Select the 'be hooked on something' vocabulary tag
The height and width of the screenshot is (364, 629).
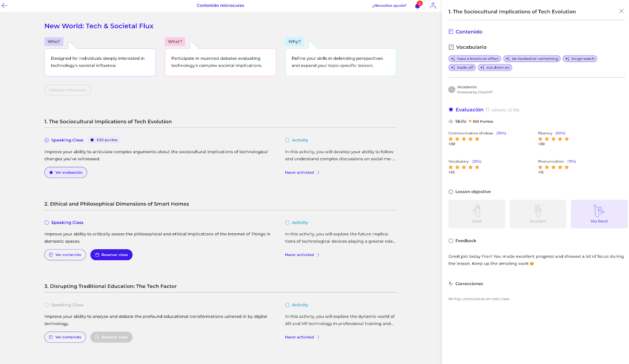point(532,59)
